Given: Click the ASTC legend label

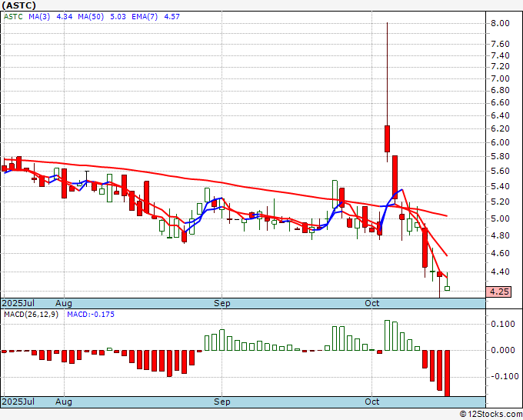Looking at the screenshot, I should [x=13, y=17].
